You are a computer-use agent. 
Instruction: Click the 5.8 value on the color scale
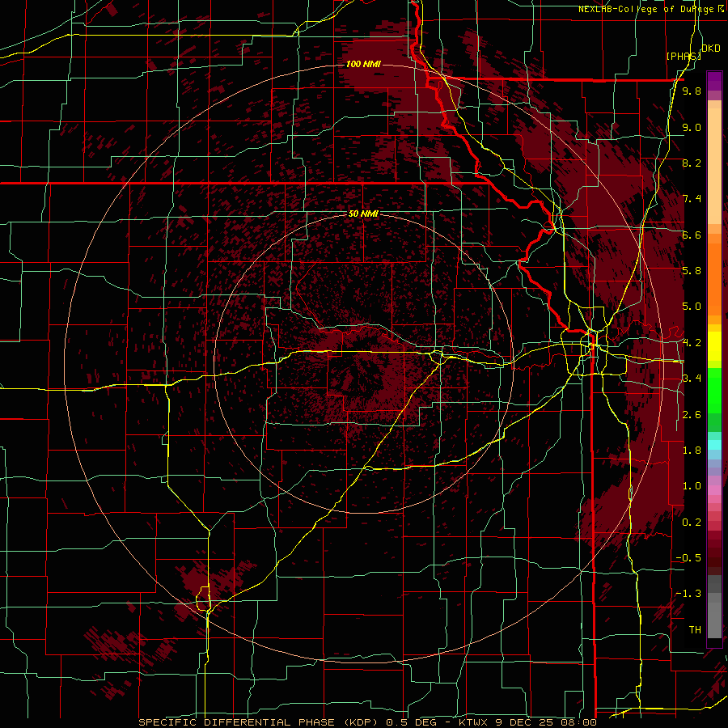(x=692, y=271)
